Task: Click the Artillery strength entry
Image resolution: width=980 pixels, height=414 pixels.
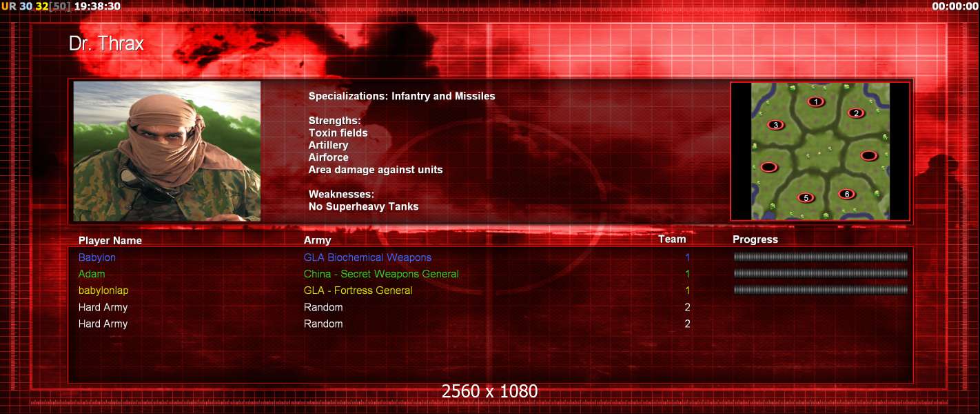Action: tap(328, 145)
